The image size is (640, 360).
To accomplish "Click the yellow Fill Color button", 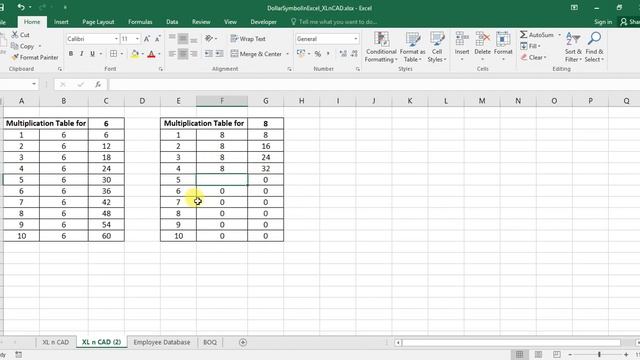I will (x=134, y=54).
